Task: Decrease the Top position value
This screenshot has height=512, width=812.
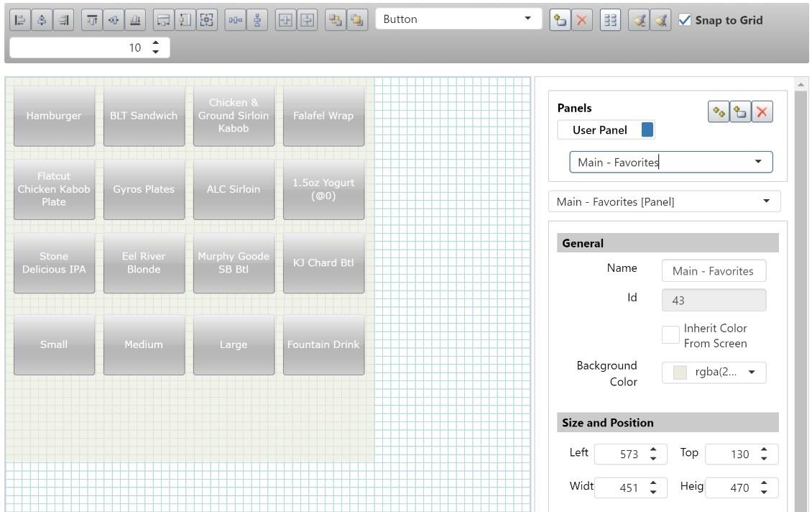Action: coord(765,459)
